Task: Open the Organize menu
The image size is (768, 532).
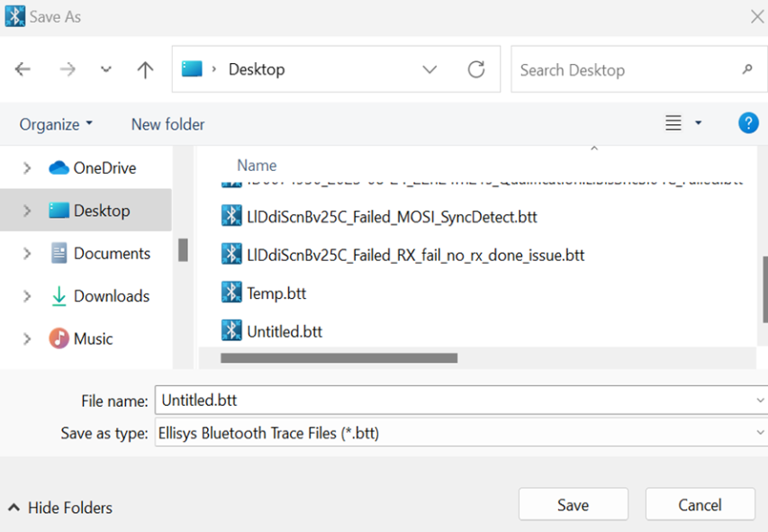Action: click(x=56, y=124)
